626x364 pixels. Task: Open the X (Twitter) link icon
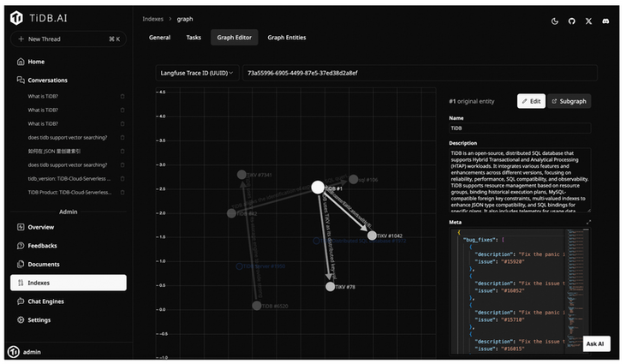tap(588, 21)
